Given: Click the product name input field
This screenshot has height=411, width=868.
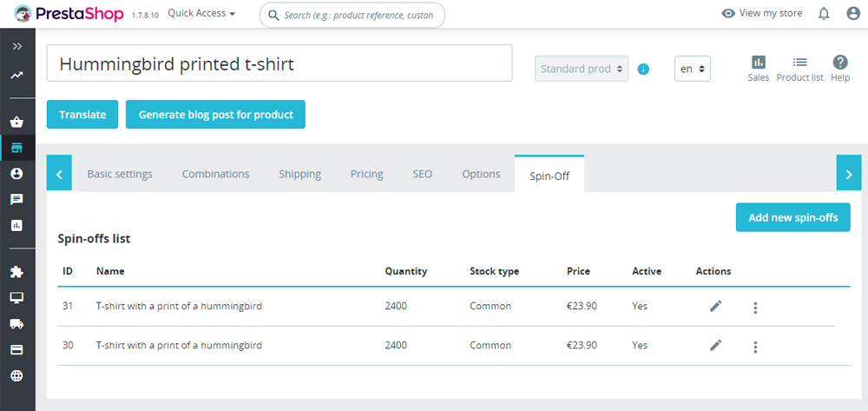Looking at the screenshot, I should (279, 63).
